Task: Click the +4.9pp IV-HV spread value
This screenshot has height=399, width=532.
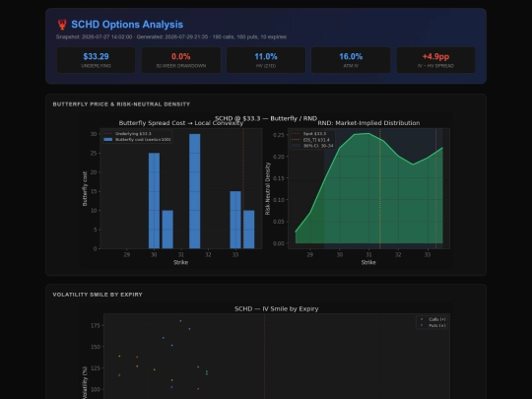Action: point(436,56)
